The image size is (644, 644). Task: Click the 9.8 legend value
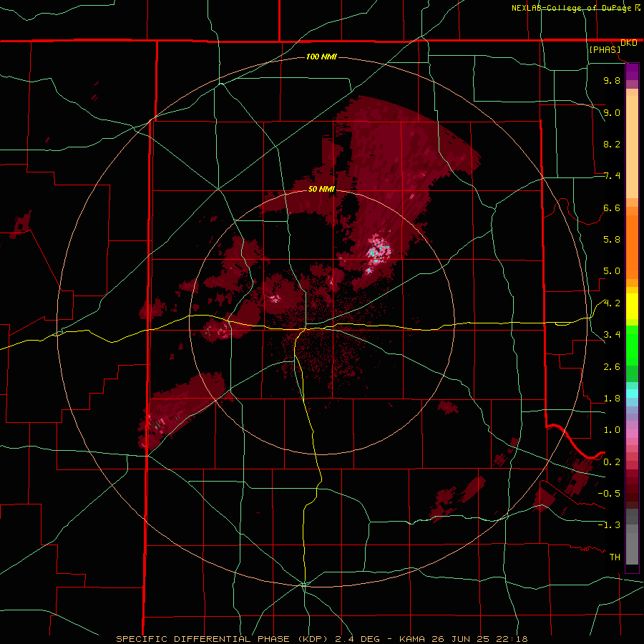[612, 80]
